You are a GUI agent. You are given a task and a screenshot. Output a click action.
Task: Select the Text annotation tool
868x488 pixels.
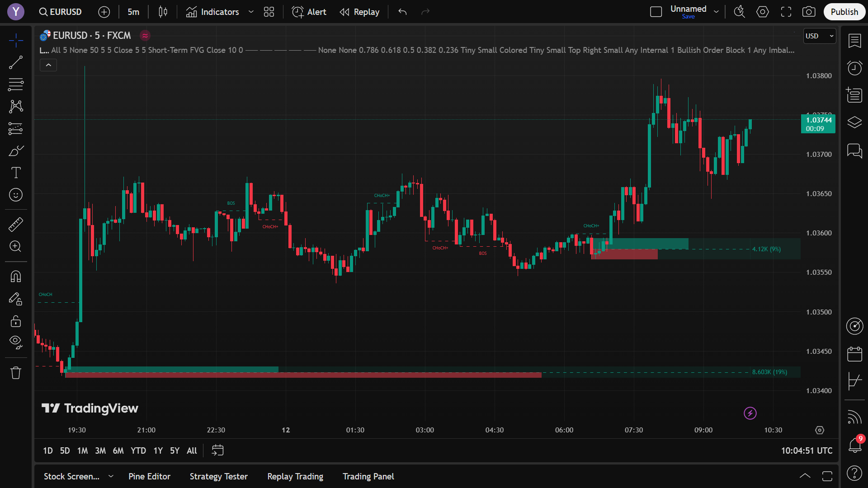(x=16, y=173)
